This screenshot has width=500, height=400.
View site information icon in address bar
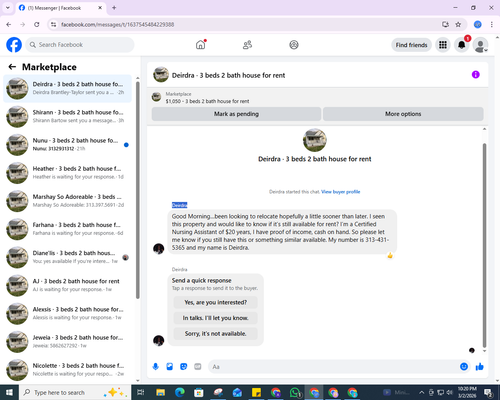pyautogui.click(x=53, y=24)
